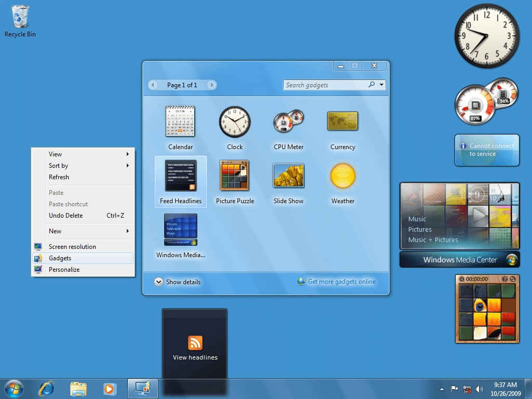Choose Refresh from context menu

[83, 177]
